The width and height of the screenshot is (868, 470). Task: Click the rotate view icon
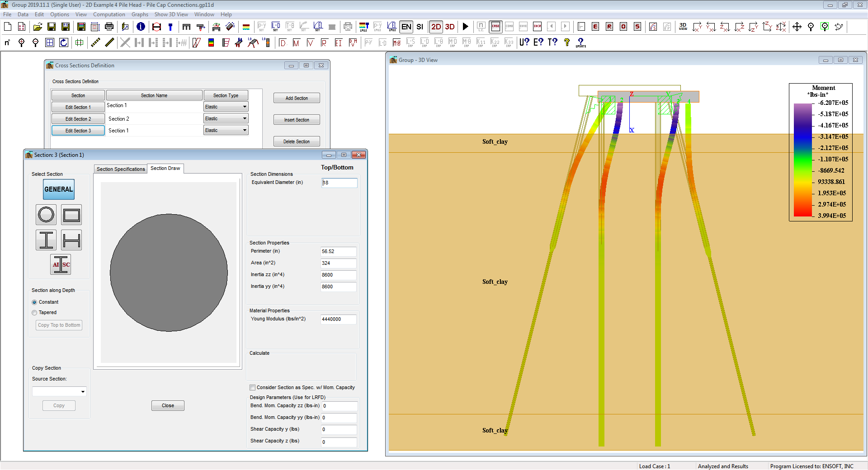pyautogui.click(x=839, y=27)
